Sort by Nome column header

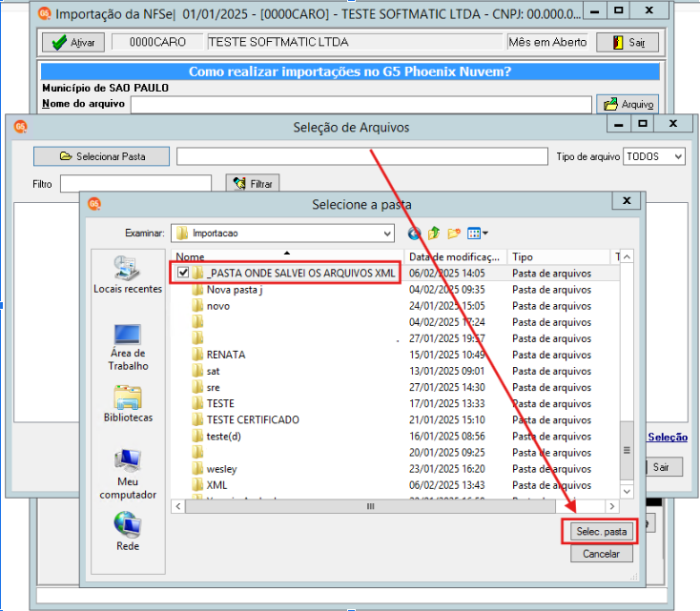point(287,257)
